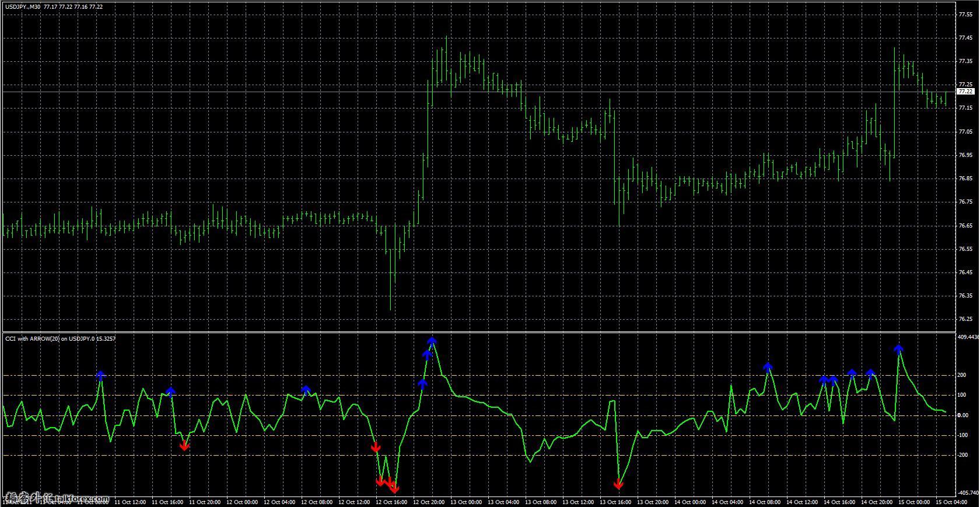Click the 200 level on the CCI scale
The height and width of the screenshot is (507, 980).
tap(962, 375)
